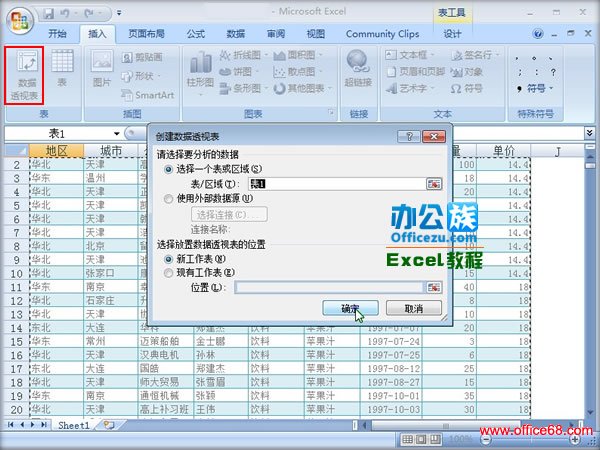Open the 其他图表 other charts menu
The height and width of the screenshot is (450, 600).
302,88
